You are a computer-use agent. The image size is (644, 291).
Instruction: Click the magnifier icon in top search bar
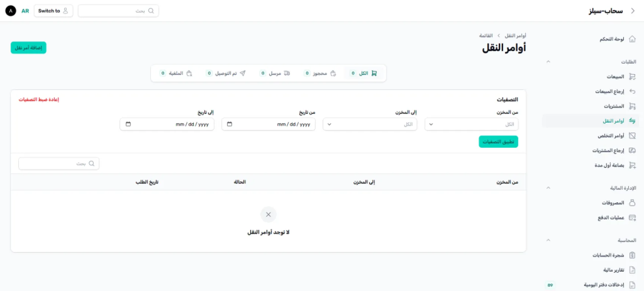[x=151, y=11]
